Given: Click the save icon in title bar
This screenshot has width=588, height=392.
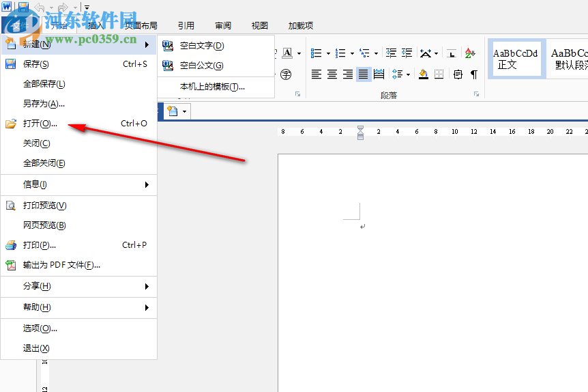Looking at the screenshot, I should pos(23,6).
